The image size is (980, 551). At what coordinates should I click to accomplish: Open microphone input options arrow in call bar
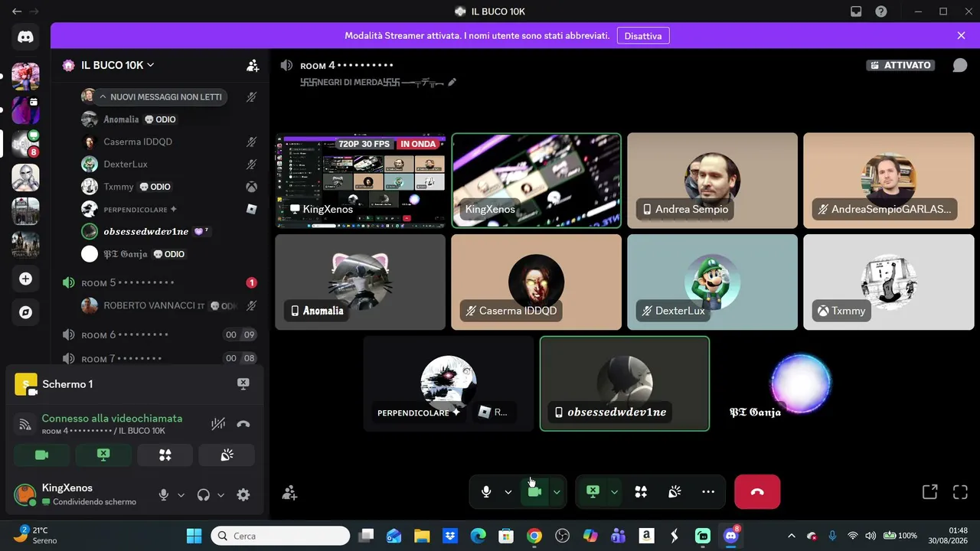point(508,492)
